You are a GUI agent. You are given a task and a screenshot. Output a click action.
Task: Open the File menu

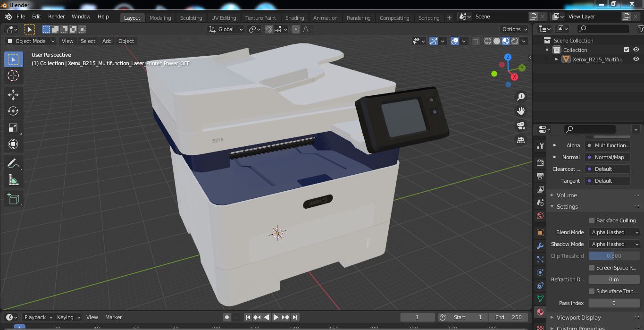pyautogui.click(x=21, y=17)
